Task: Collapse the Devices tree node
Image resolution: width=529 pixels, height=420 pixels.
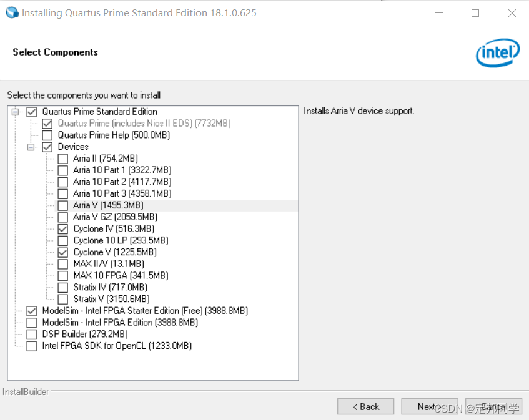Action: click(31, 147)
